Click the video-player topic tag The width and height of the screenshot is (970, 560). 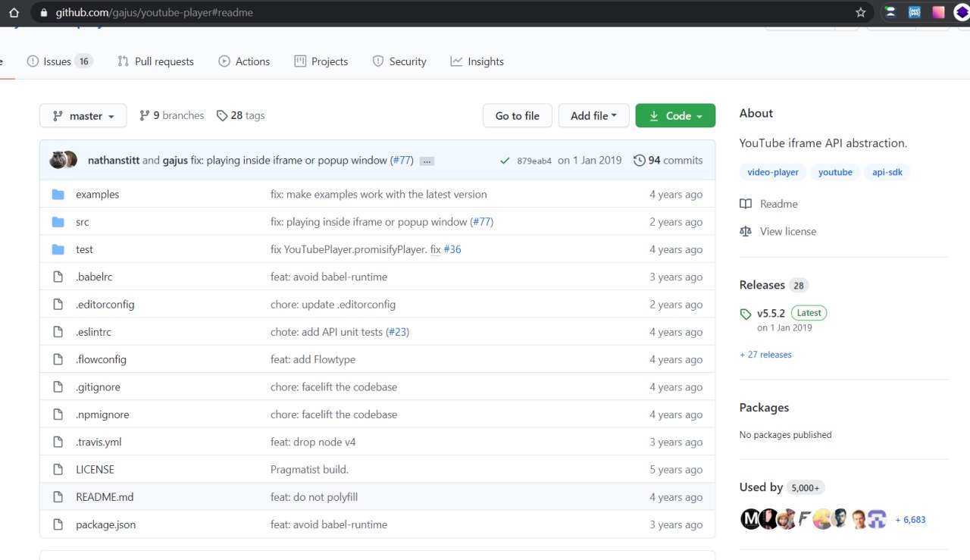coord(773,172)
